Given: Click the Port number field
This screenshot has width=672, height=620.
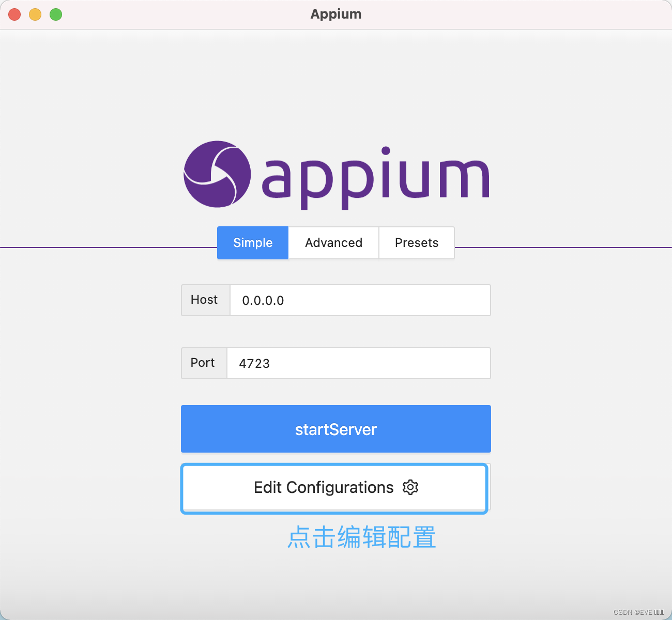Looking at the screenshot, I should (x=358, y=363).
